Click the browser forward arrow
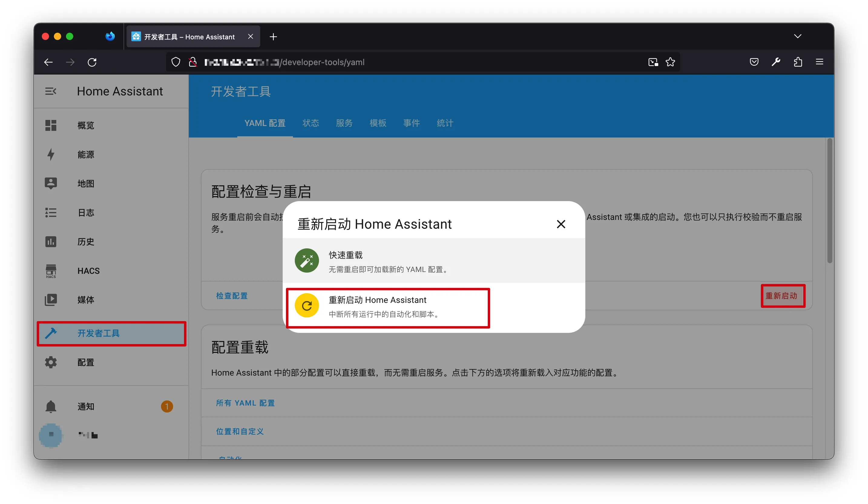The width and height of the screenshot is (868, 504). click(70, 62)
